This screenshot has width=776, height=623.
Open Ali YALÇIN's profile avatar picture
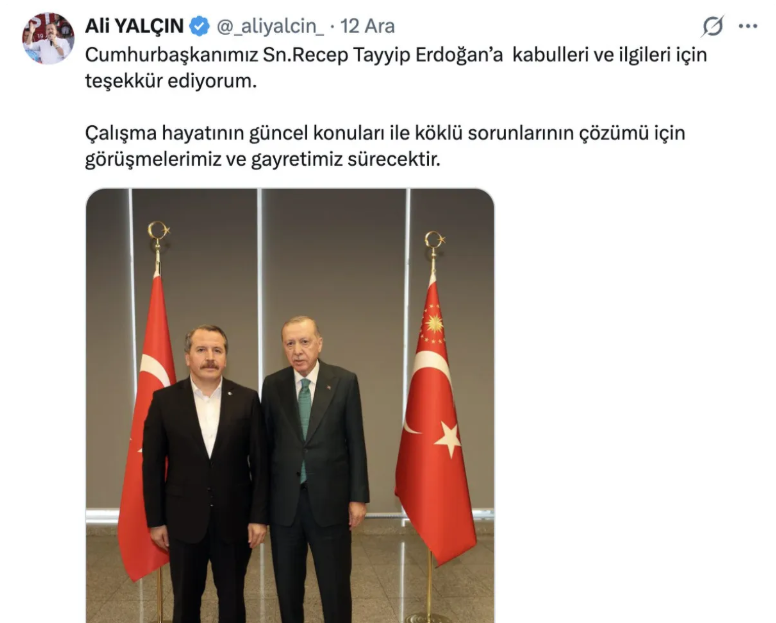[48, 38]
